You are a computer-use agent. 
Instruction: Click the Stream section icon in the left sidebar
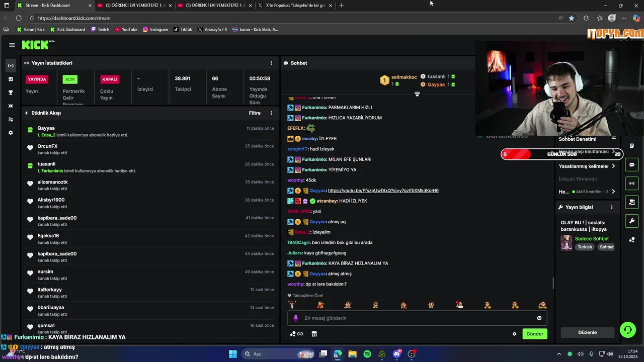11,66
